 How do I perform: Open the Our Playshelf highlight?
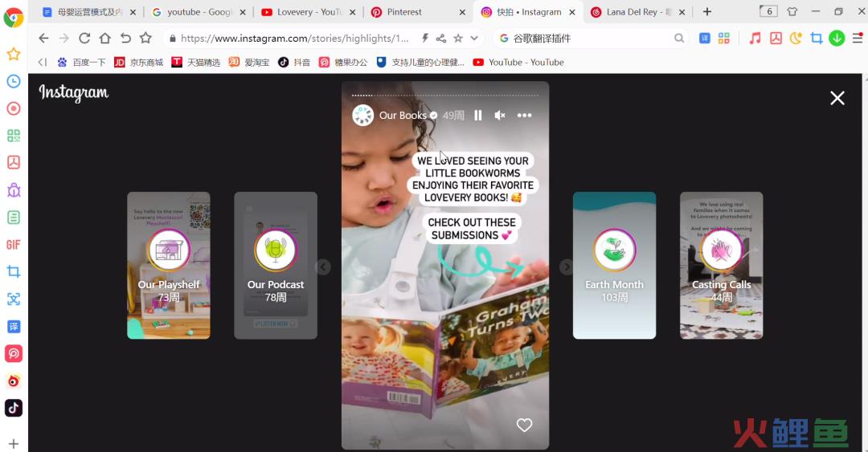(169, 265)
